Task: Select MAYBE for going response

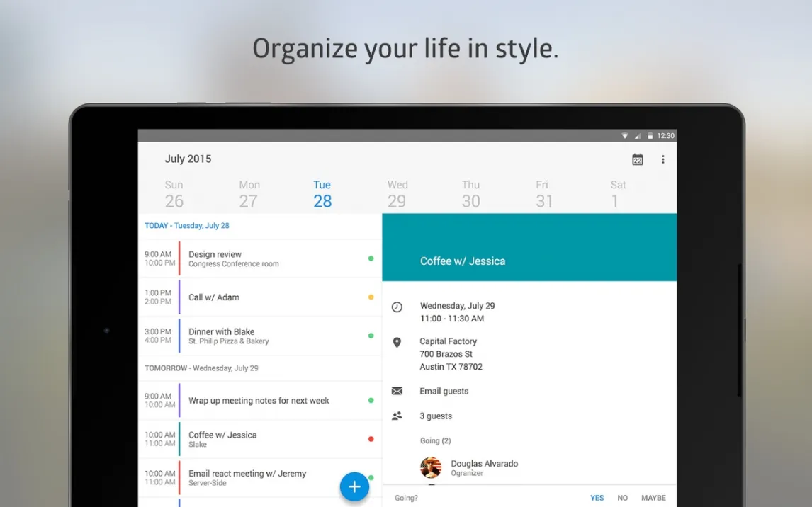Action: [653, 498]
